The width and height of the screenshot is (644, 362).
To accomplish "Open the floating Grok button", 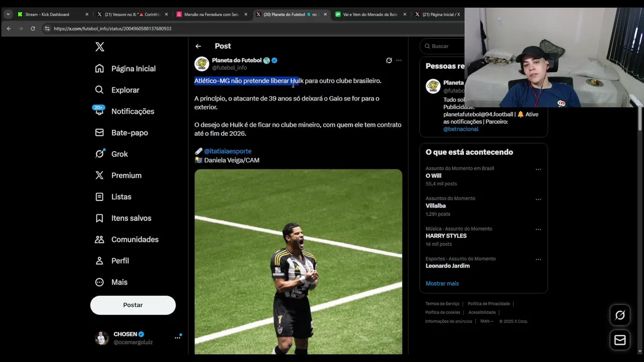I will [620, 315].
